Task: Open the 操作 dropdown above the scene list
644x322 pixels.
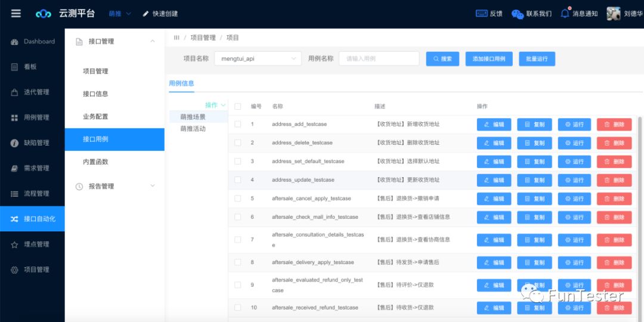Action: pos(215,105)
